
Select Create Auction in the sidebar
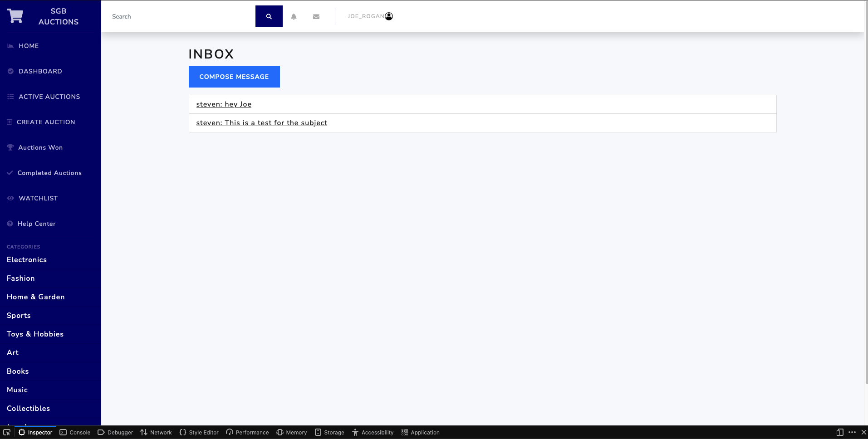click(x=46, y=122)
